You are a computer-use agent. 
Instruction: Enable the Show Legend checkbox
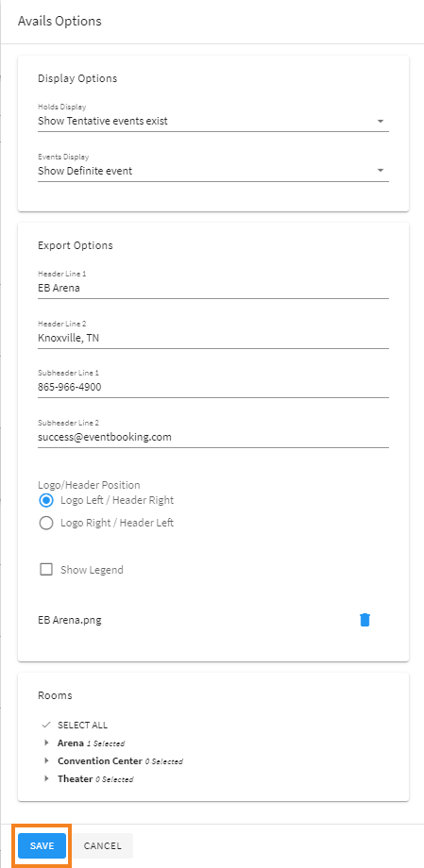click(x=46, y=570)
